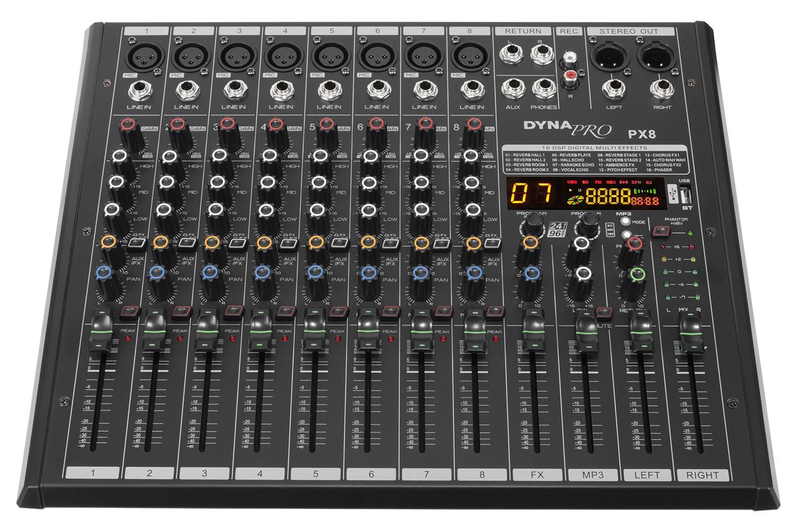Click the USB port slot

pos(685,195)
